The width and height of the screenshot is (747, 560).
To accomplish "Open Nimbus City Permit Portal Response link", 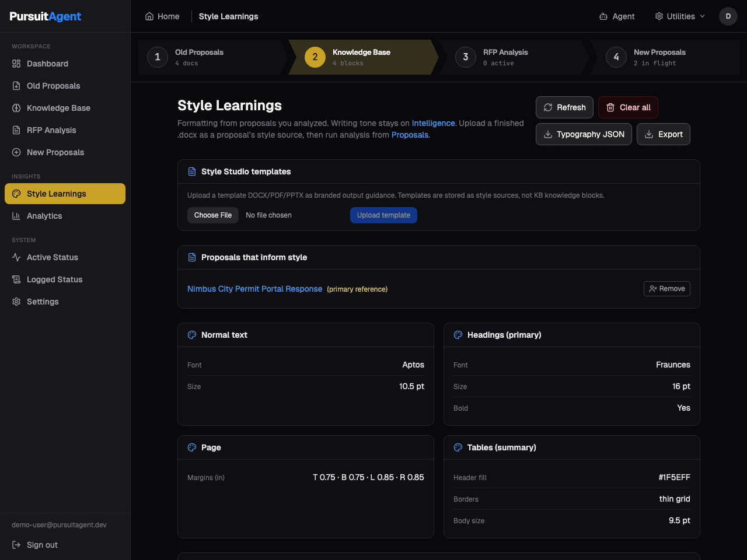I will 254,289.
